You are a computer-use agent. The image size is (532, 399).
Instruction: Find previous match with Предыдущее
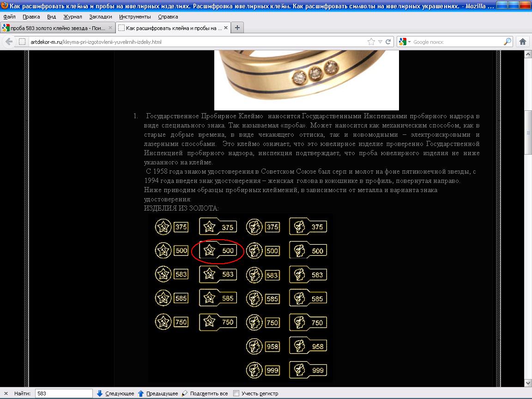coord(158,393)
